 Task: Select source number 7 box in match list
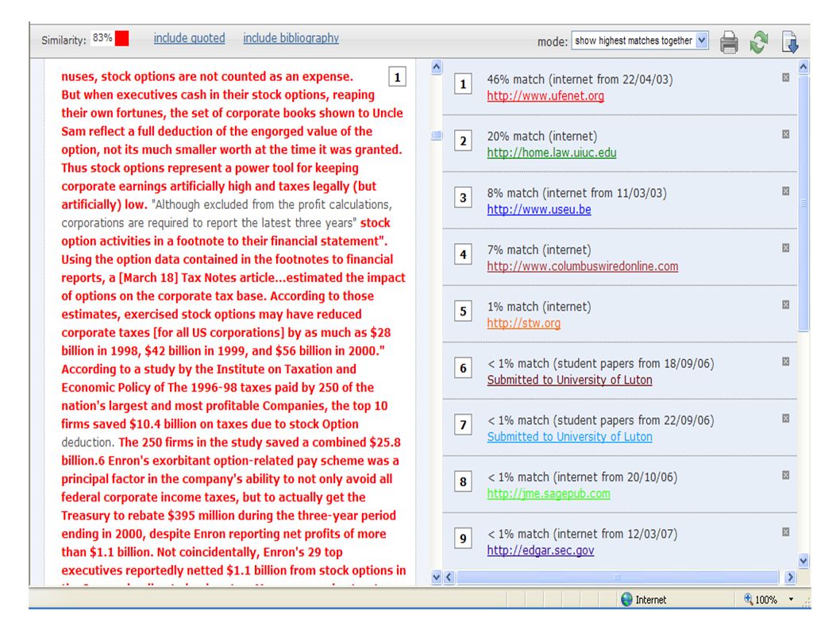coord(463,425)
